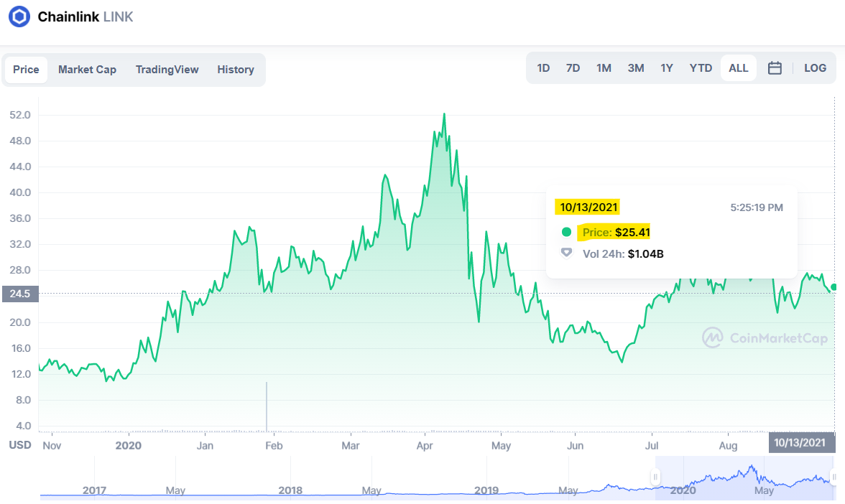Set chart range to 1D

click(x=543, y=67)
